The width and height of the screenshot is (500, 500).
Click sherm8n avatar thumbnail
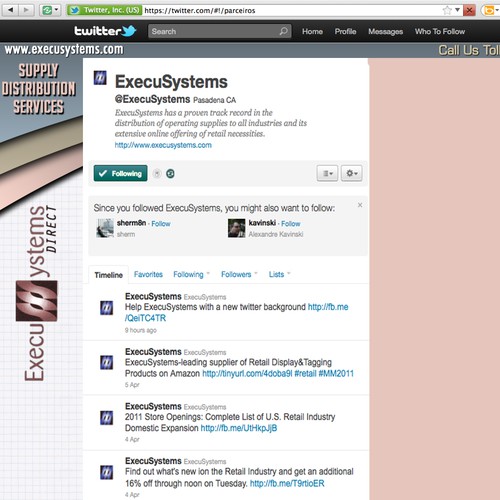tap(105, 228)
